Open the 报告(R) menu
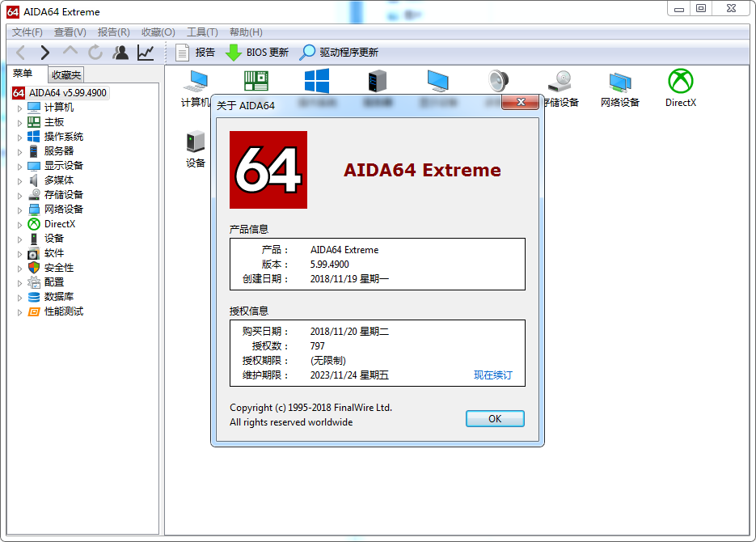This screenshot has width=756, height=542. [x=113, y=32]
